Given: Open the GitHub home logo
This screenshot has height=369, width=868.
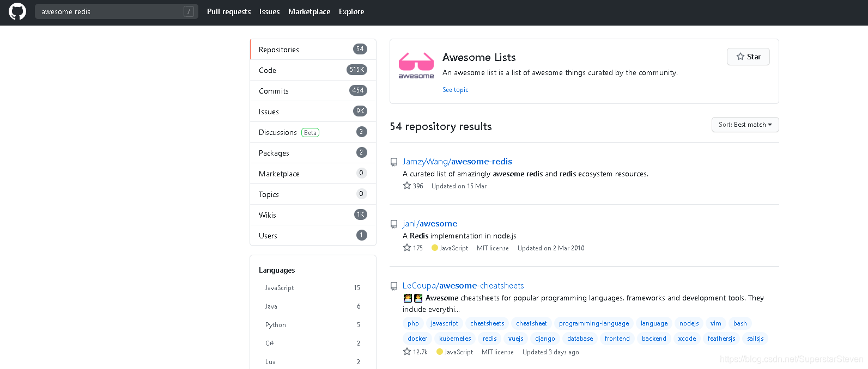Looking at the screenshot, I should point(17,11).
